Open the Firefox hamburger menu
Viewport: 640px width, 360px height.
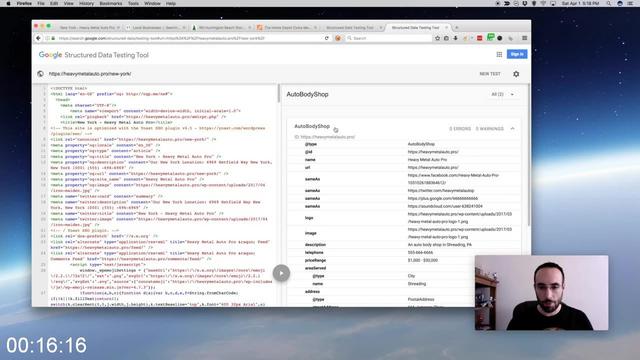click(524, 38)
